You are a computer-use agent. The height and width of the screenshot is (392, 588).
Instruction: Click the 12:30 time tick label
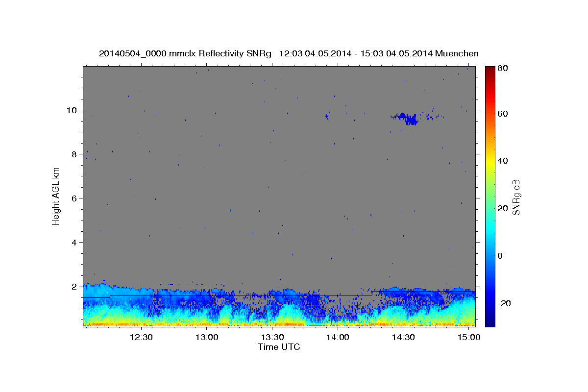(x=142, y=338)
